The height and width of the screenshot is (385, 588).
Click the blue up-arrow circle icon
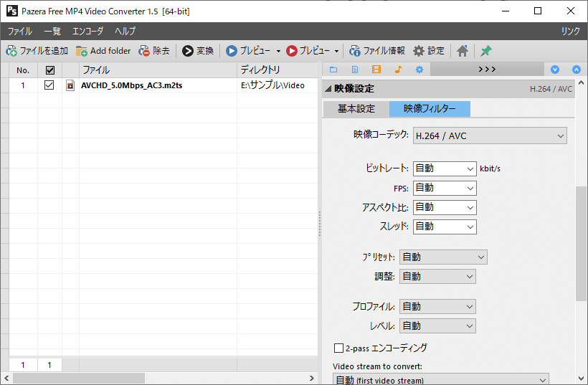577,70
